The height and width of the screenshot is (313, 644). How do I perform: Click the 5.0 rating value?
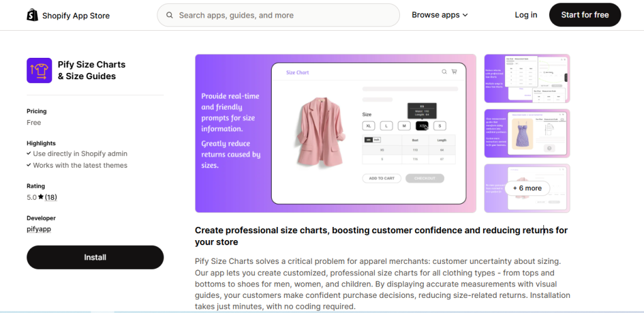[31, 197]
